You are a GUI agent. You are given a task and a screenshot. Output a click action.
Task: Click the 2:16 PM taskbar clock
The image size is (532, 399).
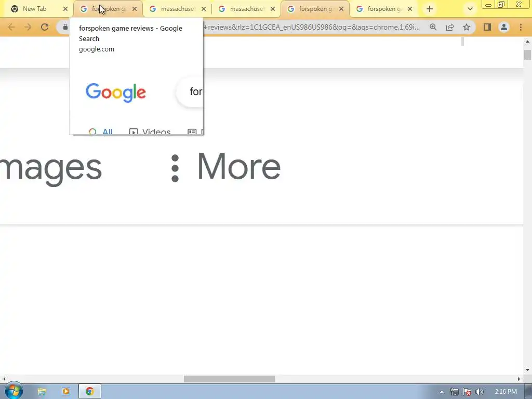tap(506, 392)
